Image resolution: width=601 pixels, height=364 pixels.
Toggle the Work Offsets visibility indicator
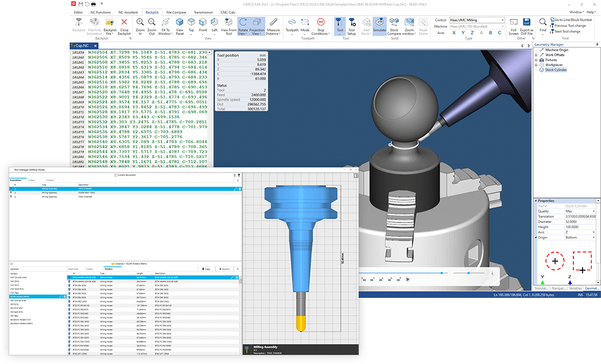pos(536,55)
